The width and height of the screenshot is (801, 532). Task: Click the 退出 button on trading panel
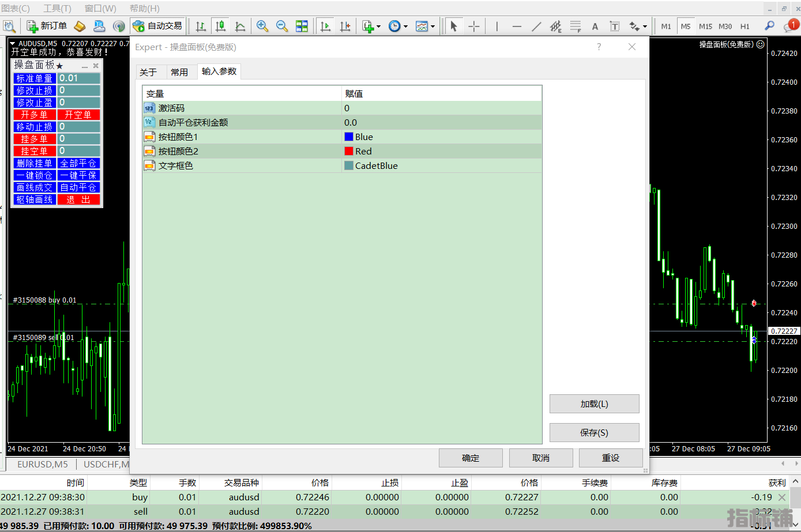pyautogui.click(x=78, y=199)
